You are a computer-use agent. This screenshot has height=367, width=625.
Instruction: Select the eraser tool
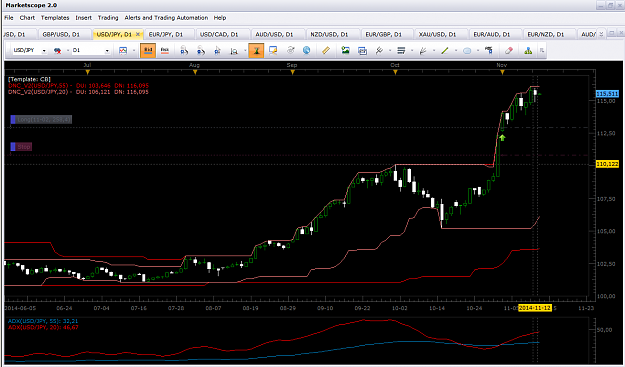(509, 51)
